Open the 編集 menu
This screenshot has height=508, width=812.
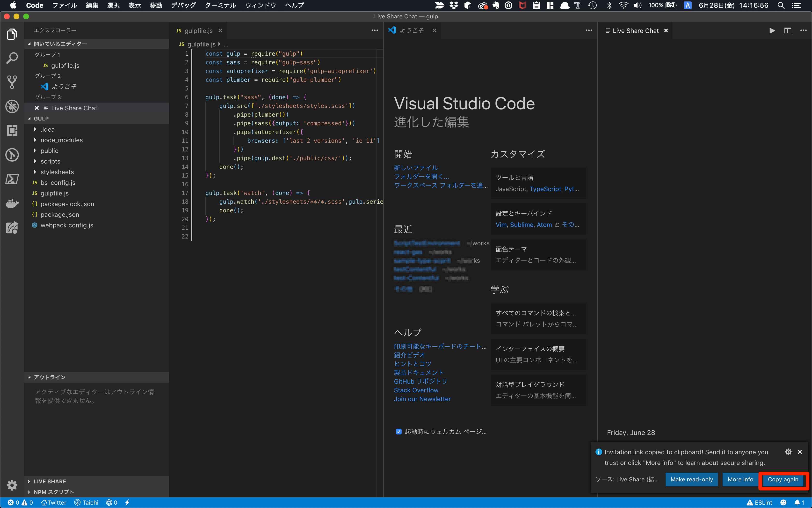pos(92,5)
